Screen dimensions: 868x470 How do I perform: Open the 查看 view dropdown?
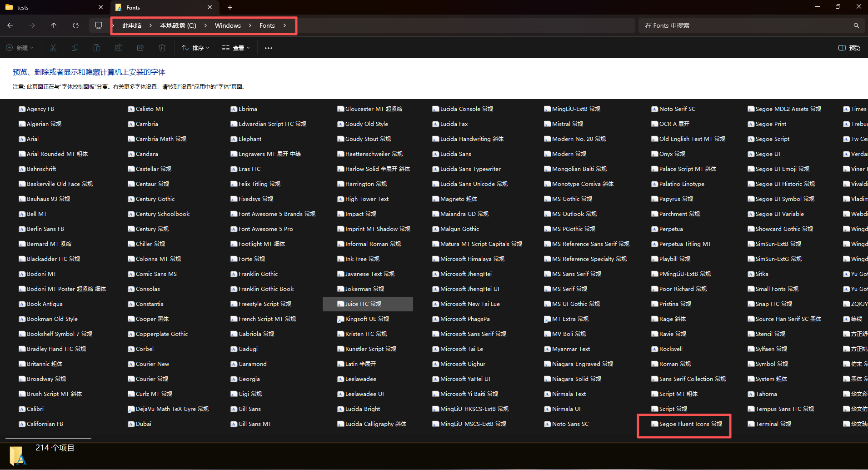point(236,48)
